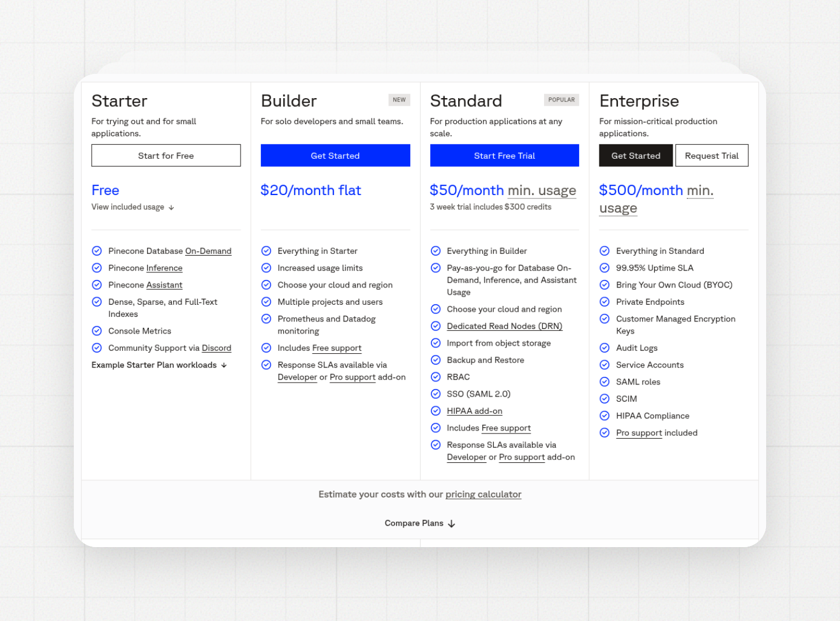
Task: Click 'Customer Managed Encryption Keys' feature text
Action: pos(676,325)
